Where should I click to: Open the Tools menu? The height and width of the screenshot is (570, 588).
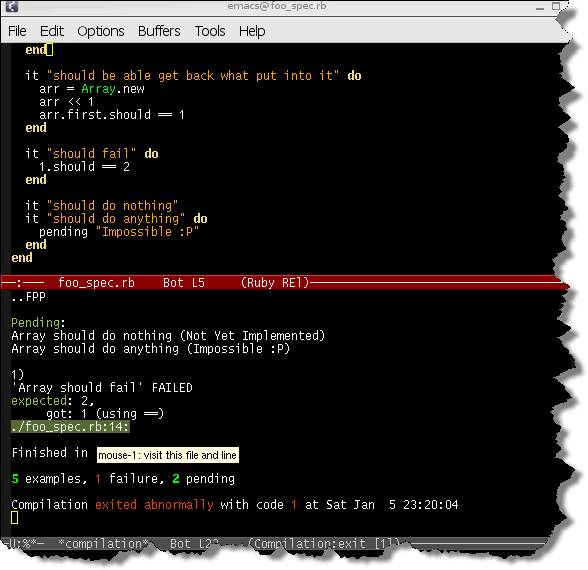pos(210,31)
